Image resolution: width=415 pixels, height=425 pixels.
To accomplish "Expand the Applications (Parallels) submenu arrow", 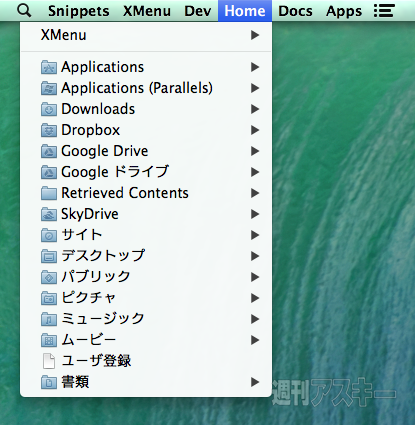I will coord(255,88).
